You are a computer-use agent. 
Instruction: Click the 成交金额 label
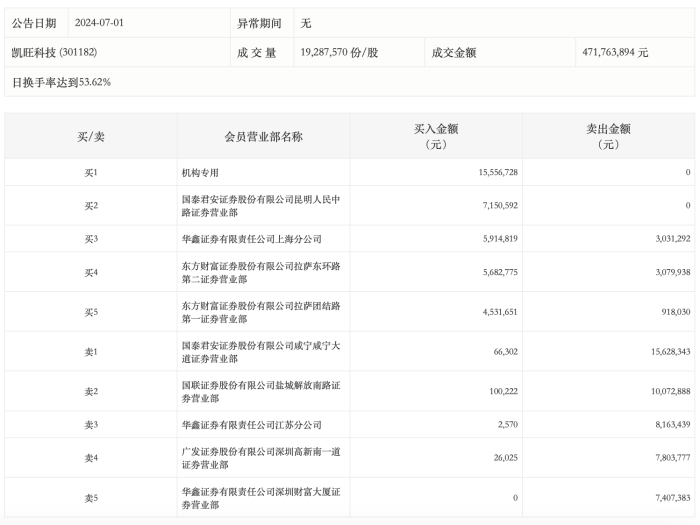[x=454, y=53]
